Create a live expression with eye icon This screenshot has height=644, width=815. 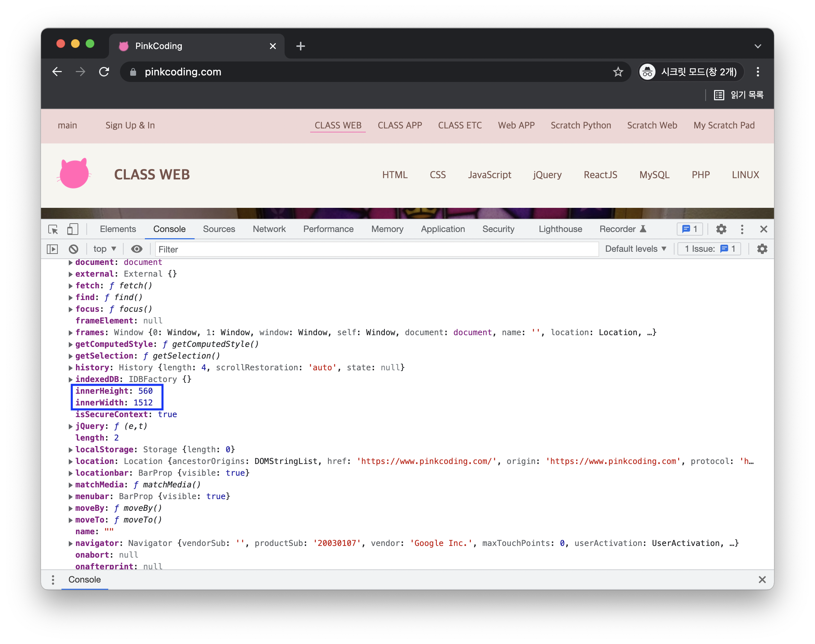click(x=136, y=249)
